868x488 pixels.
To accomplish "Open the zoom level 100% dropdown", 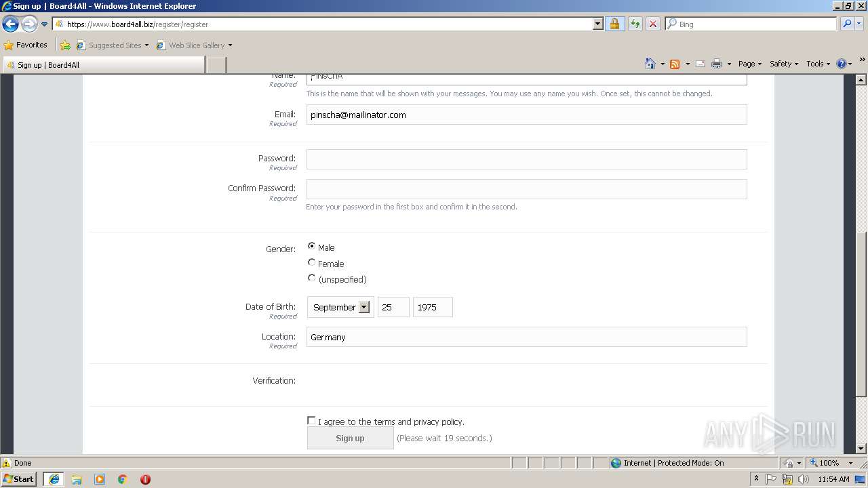I will (x=850, y=463).
